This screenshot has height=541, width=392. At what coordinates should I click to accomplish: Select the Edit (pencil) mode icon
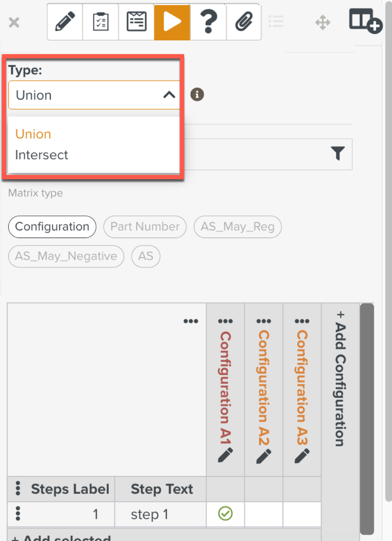pos(64,22)
